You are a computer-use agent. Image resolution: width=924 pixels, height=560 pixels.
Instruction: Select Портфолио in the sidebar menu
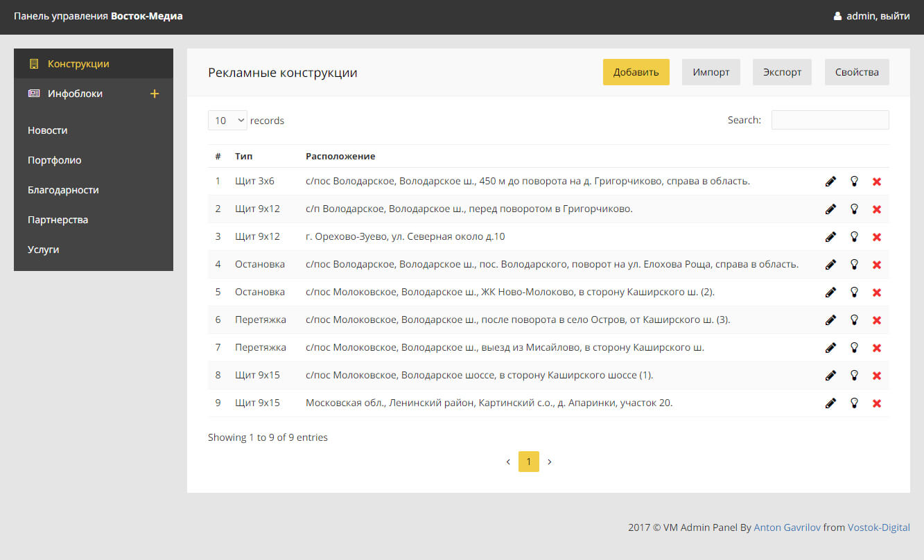tap(55, 160)
